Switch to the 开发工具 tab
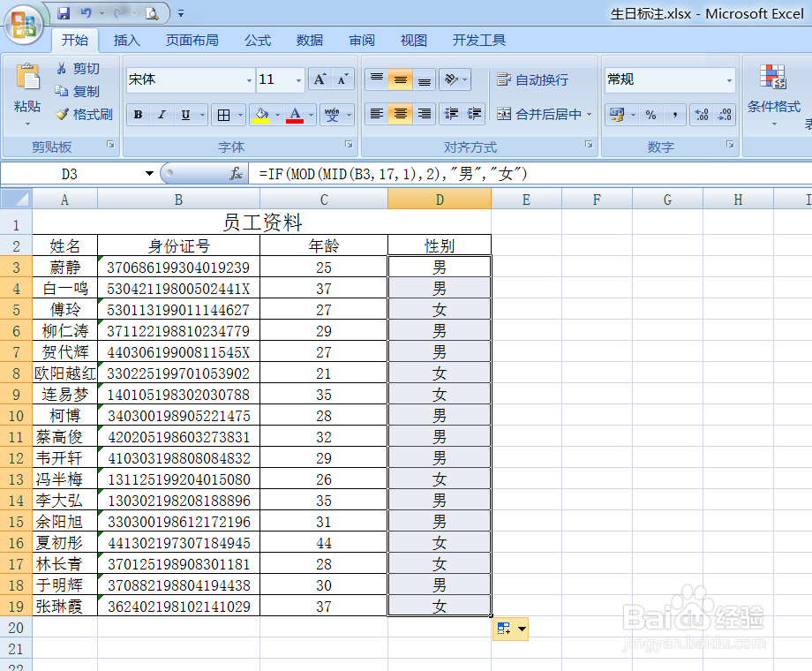 pos(479,40)
